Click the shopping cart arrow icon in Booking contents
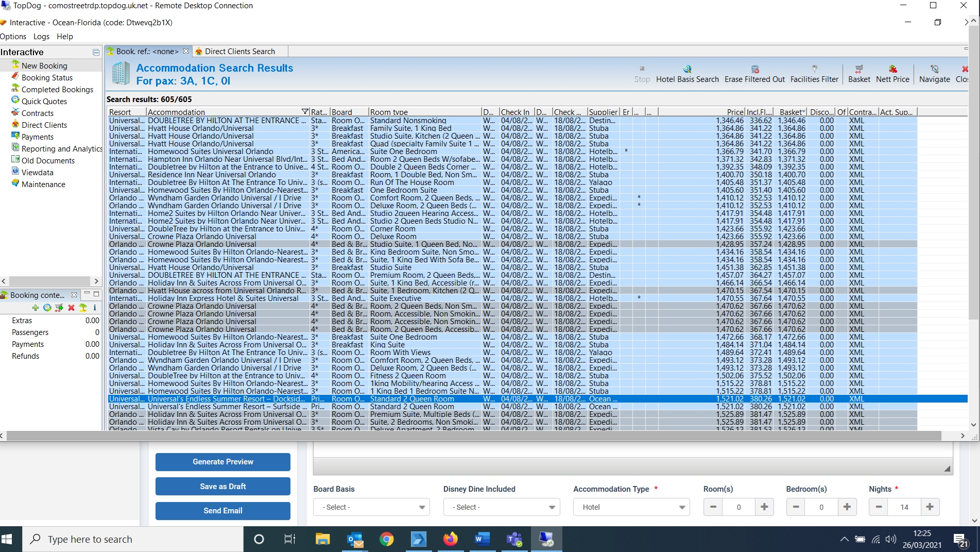 (59, 308)
